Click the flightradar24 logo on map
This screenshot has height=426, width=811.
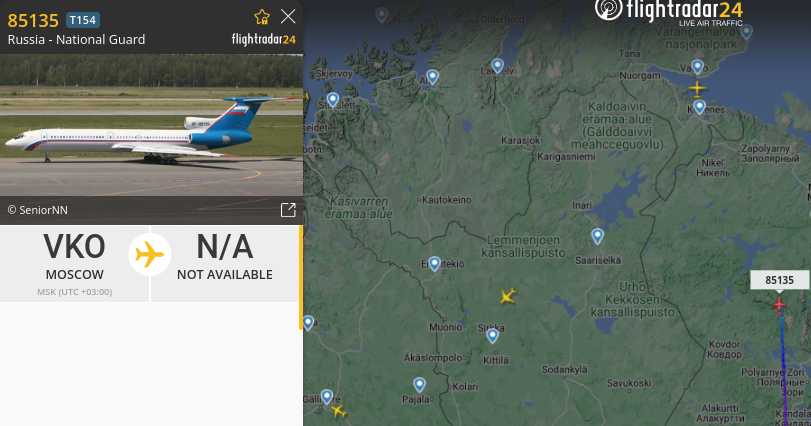[669, 12]
